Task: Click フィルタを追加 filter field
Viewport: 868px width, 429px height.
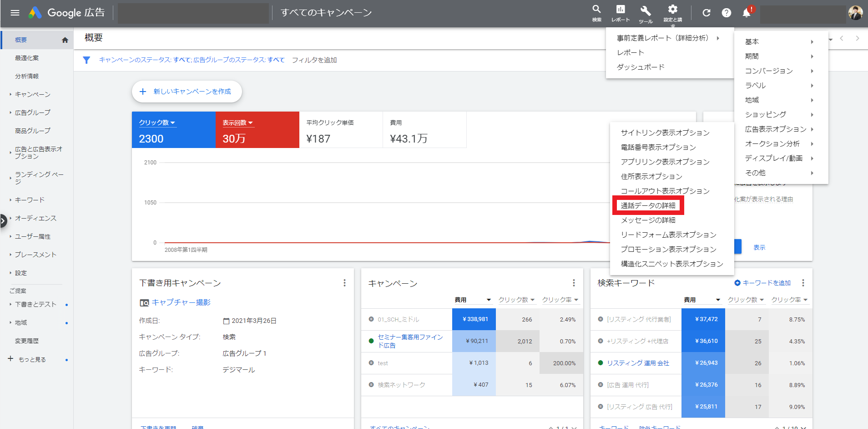Action: click(314, 60)
